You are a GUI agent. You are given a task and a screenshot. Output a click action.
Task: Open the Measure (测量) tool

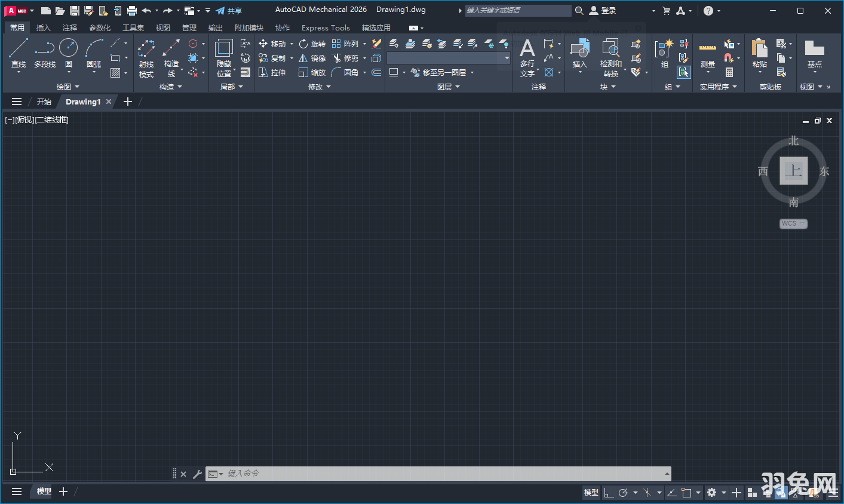[x=707, y=54]
